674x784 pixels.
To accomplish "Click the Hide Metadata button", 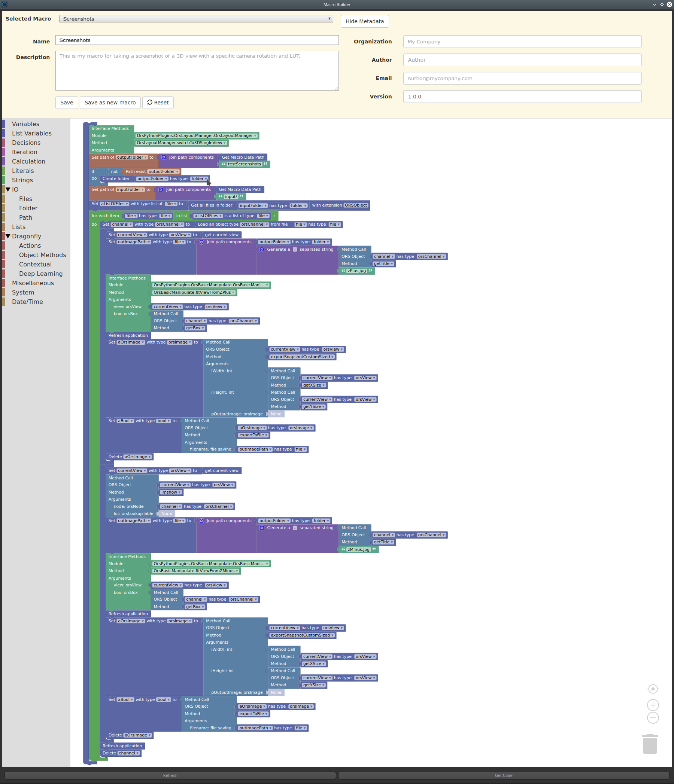I will tap(364, 21).
